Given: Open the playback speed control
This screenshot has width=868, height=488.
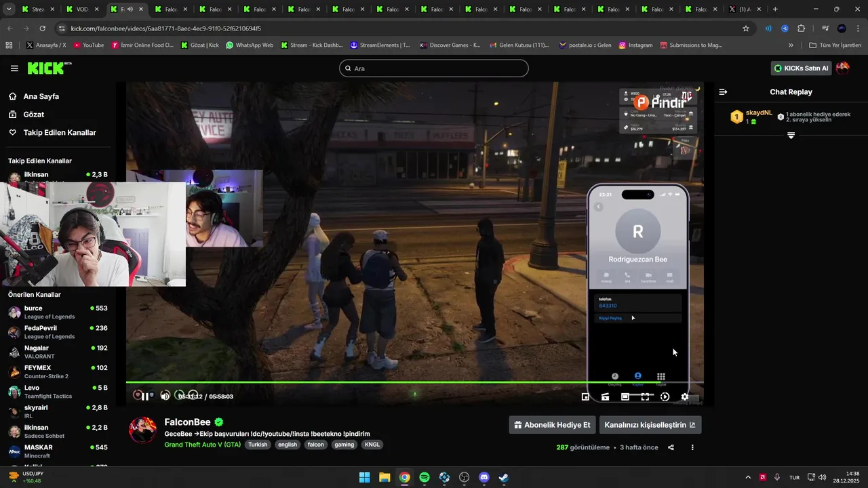Looking at the screenshot, I should (665, 397).
